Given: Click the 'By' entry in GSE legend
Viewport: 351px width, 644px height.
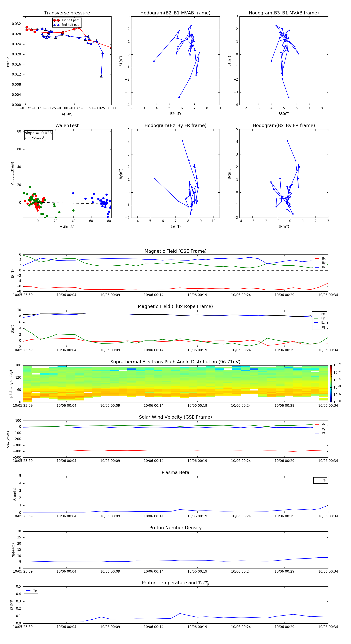Looking at the screenshot, I should pyautogui.click(x=320, y=263).
